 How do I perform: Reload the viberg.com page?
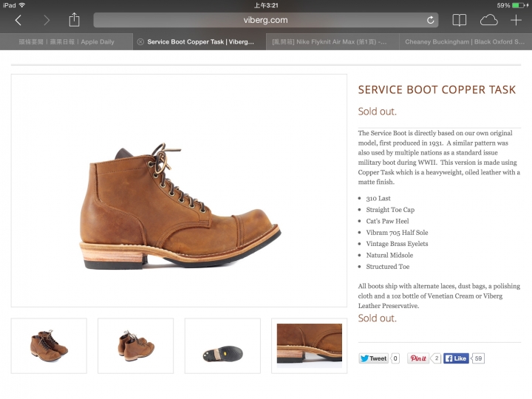point(430,20)
